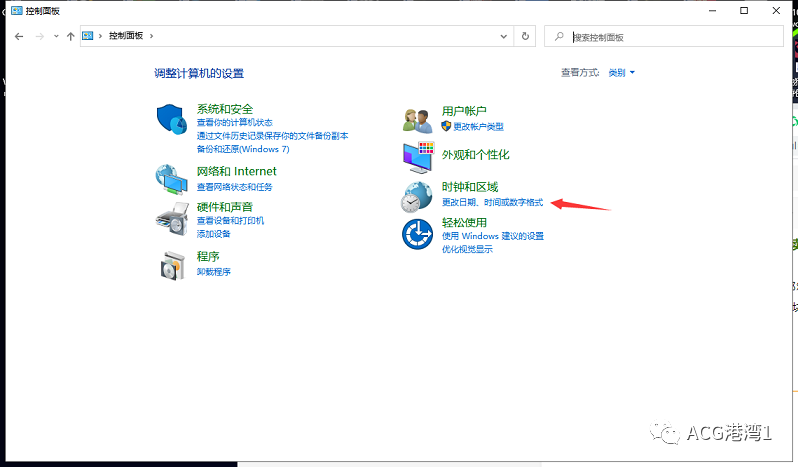Open the 用户帐户 category
The image size is (798, 467).
point(464,110)
